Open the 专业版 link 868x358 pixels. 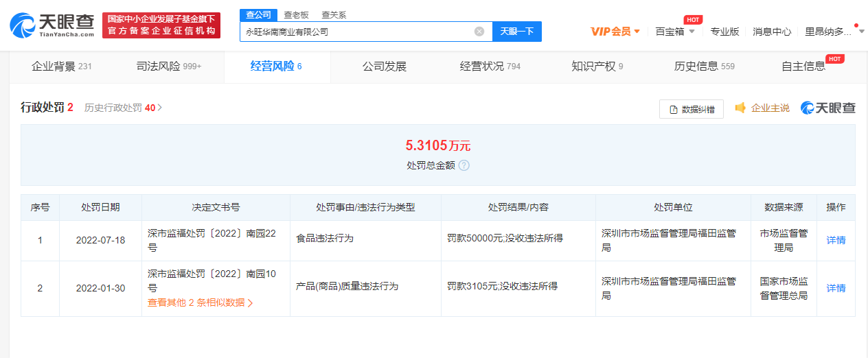click(x=724, y=32)
